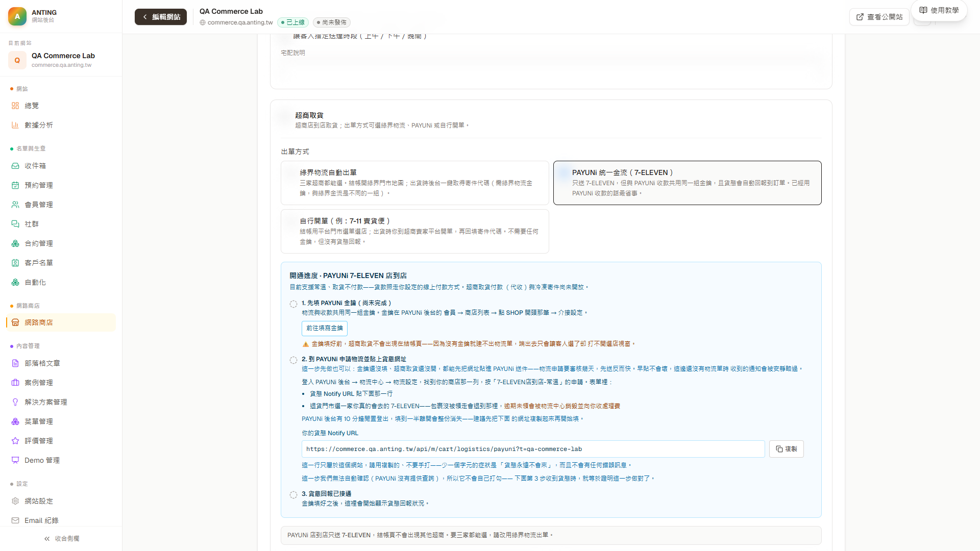Click the 網路商店 storefront icon

coord(15,322)
